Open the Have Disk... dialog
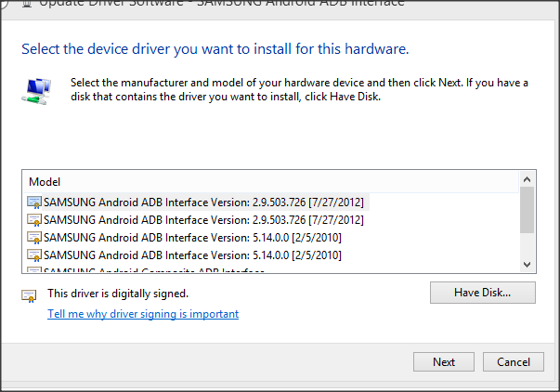Viewport: 560px width, 392px height. coord(483,293)
